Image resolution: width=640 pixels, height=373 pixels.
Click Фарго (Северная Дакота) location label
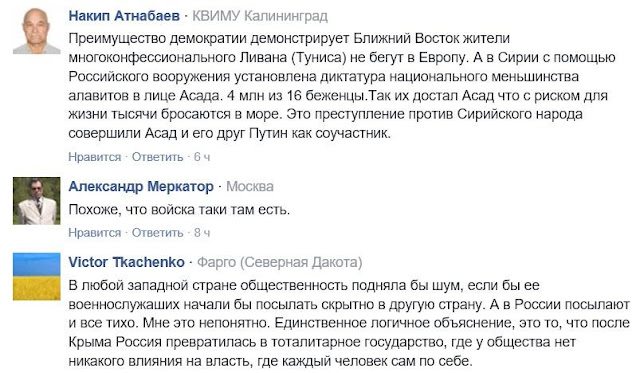[280, 262]
